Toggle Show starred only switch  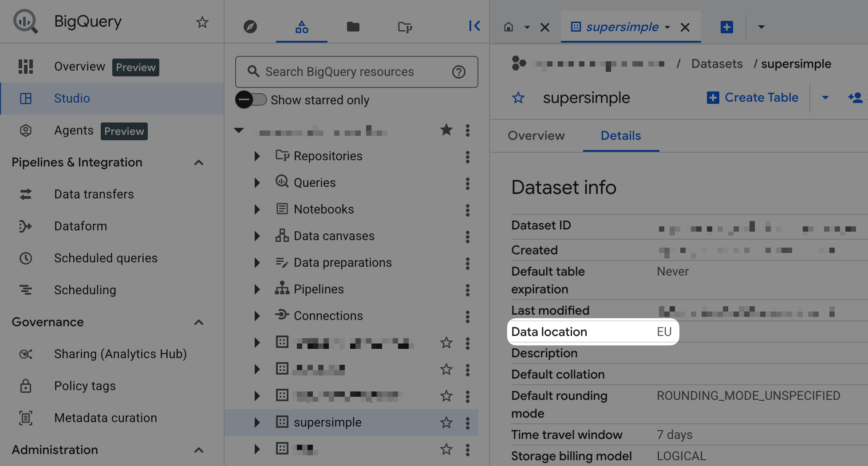pos(251,100)
